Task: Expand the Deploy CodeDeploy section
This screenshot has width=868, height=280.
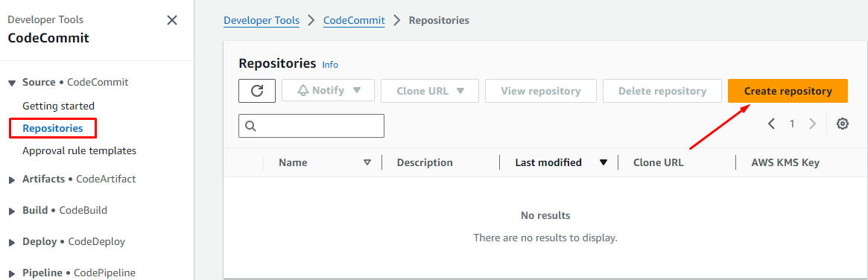Action: coord(12,242)
